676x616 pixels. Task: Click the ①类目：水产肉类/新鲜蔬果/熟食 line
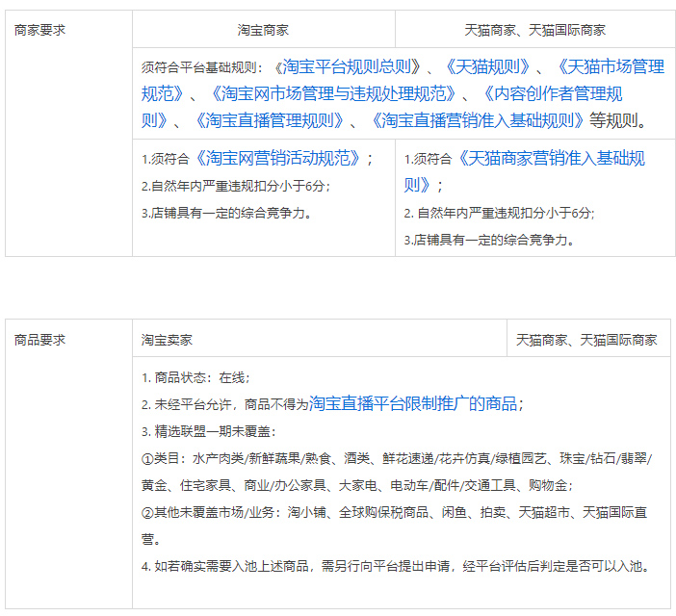(397, 458)
